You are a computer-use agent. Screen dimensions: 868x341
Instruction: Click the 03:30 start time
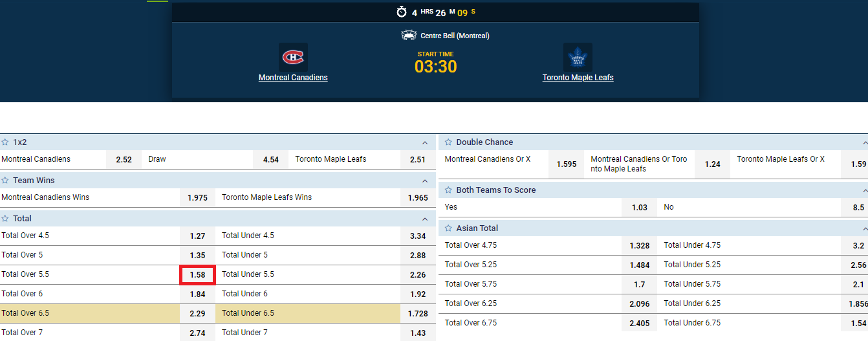click(x=436, y=67)
